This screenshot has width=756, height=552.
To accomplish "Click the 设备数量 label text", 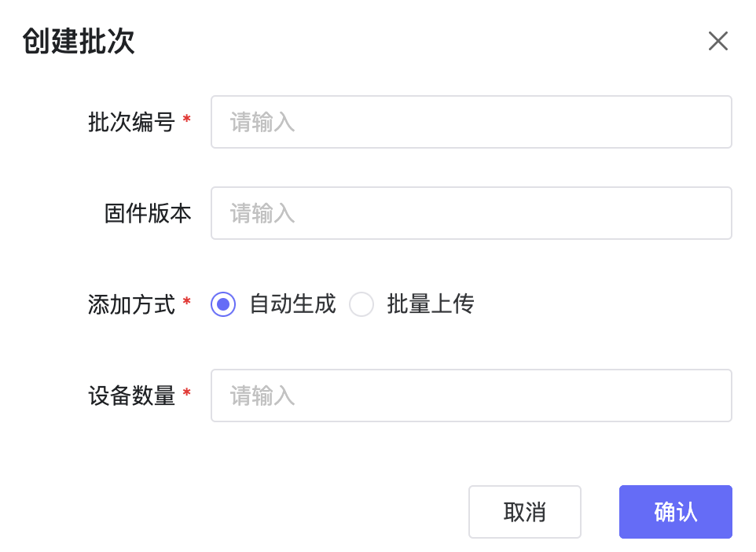I will pos(130,395).
